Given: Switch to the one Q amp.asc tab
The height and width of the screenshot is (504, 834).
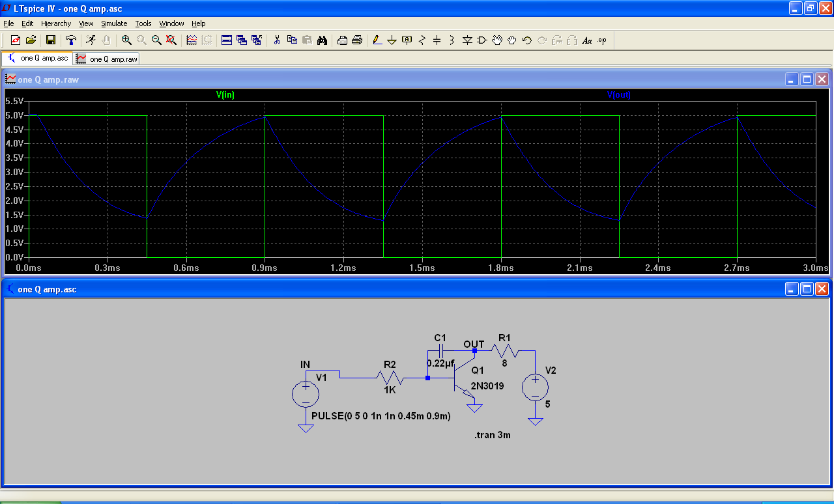Looking at the screenshot, I should [x=38, y=58].
